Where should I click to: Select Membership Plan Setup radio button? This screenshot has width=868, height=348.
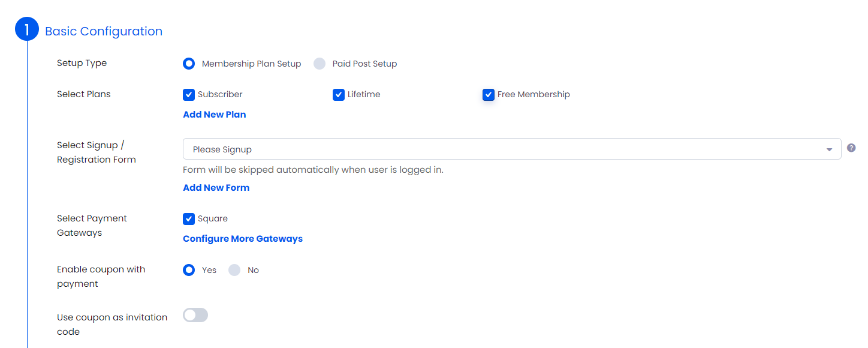tap(189, 64)
